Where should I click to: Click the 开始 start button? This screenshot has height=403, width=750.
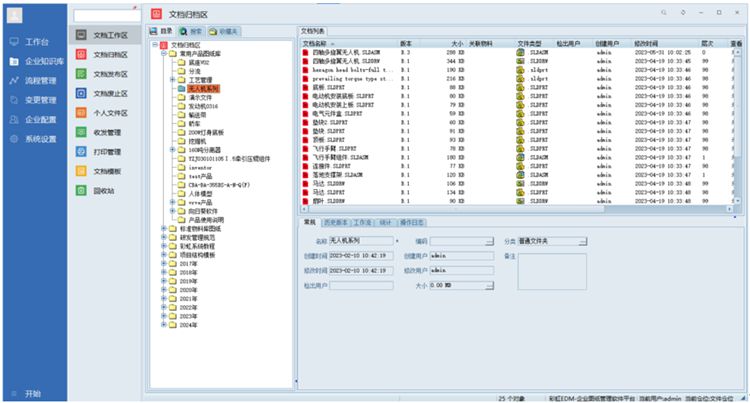33,394
